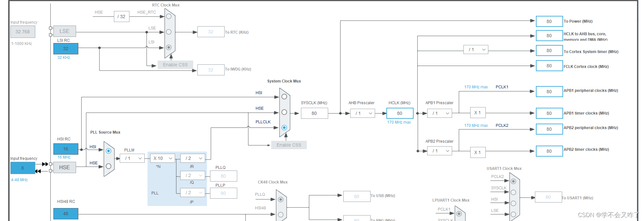The height and width of the screenshot is (221, 644).
Task: Click Enable CSS under RTC Clock Mux
Action: [x=175, y=65]
